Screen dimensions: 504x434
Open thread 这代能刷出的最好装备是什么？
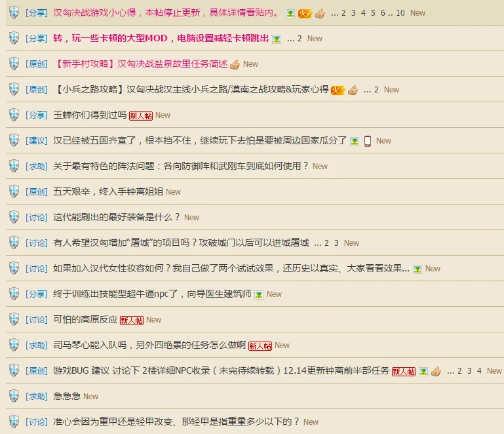click(x=117, y=217)
